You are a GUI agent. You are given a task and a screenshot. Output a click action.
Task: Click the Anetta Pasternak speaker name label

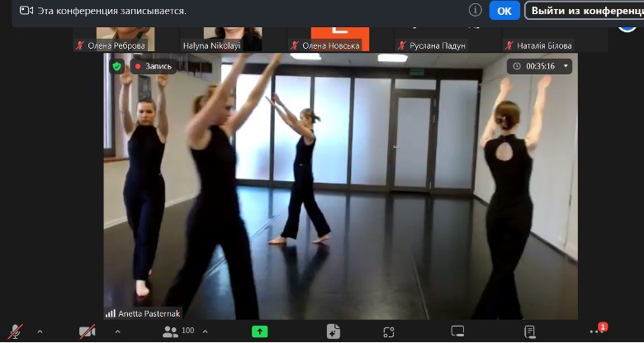coord(149,313)
